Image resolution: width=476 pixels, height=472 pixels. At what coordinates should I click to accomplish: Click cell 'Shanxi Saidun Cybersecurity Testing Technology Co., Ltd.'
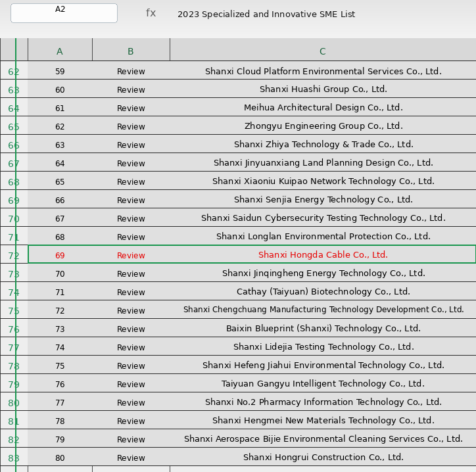click(323, 218)
